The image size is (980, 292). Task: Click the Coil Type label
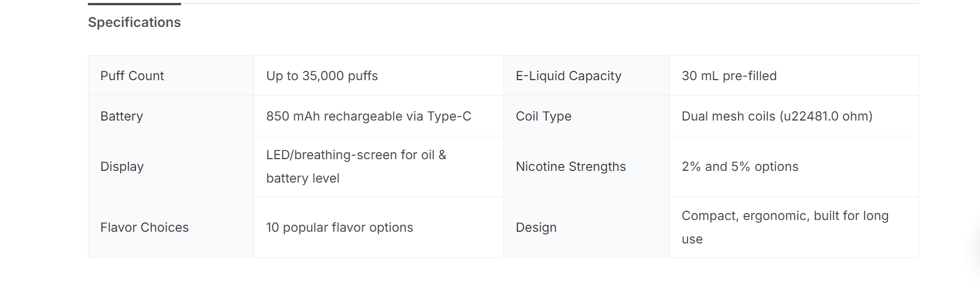point(543,116)
